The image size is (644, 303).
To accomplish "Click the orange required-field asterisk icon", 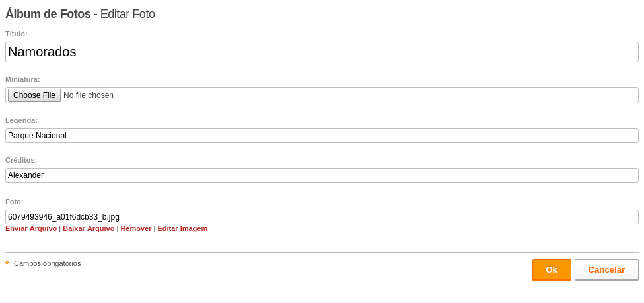I will tap(7, 262).
